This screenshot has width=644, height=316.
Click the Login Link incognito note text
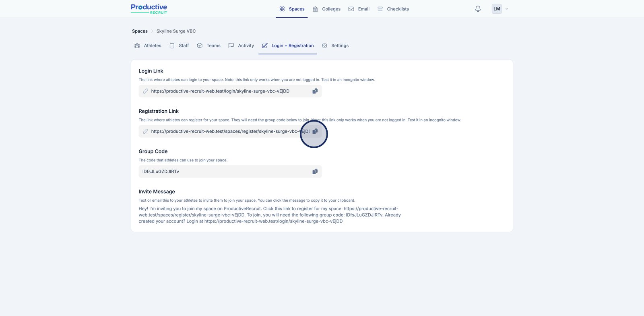coord(257,80)
